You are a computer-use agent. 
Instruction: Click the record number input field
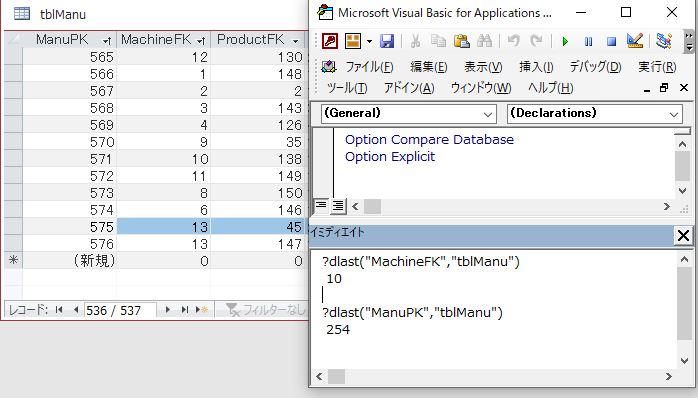[120, 310]
